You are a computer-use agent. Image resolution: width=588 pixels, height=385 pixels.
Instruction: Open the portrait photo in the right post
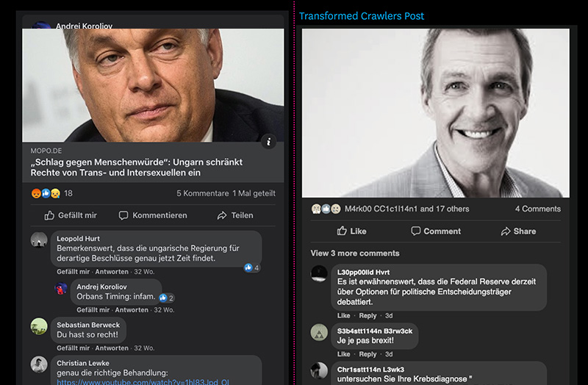coord(436,112)
